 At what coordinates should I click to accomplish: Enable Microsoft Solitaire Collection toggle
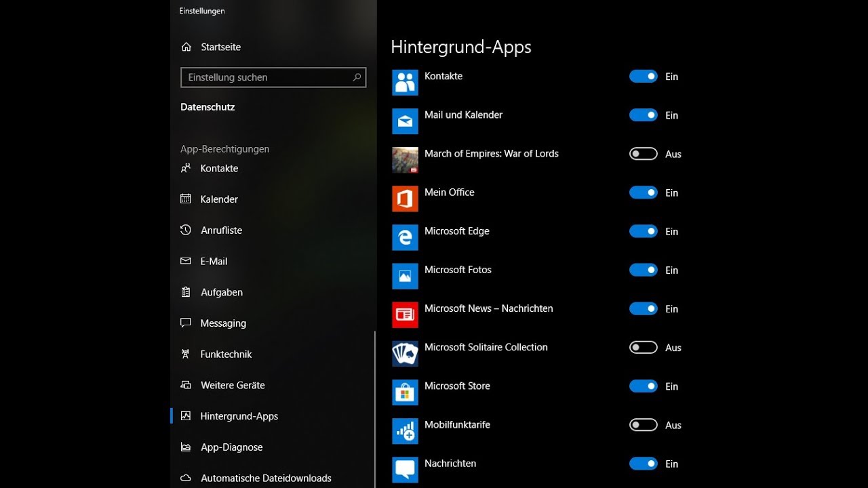tap(644, 347)
